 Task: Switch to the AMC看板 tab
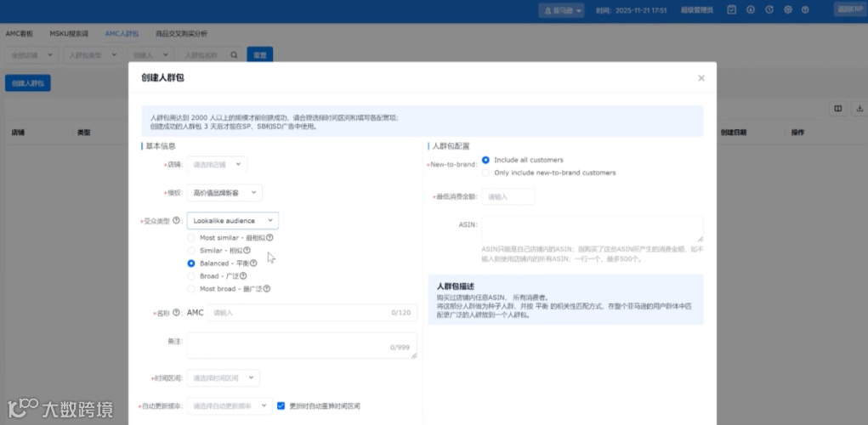[20, 34]
